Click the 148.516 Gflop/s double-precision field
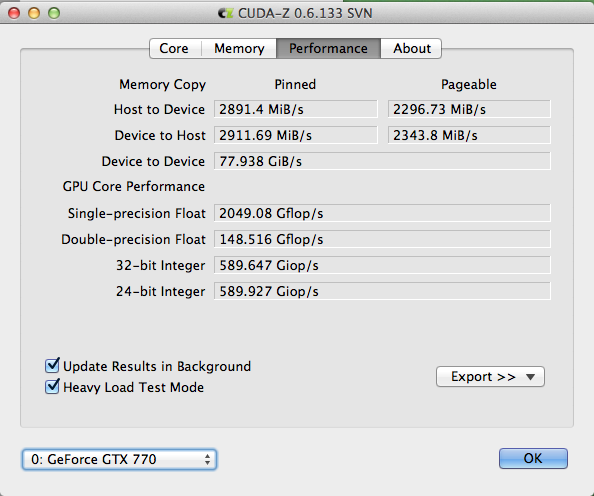The image size is (594, 496). pos(382,239)
